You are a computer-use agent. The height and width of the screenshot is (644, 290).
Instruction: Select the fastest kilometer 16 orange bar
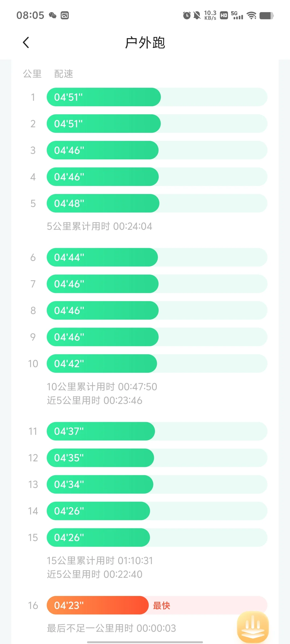(x=97, y=605)
